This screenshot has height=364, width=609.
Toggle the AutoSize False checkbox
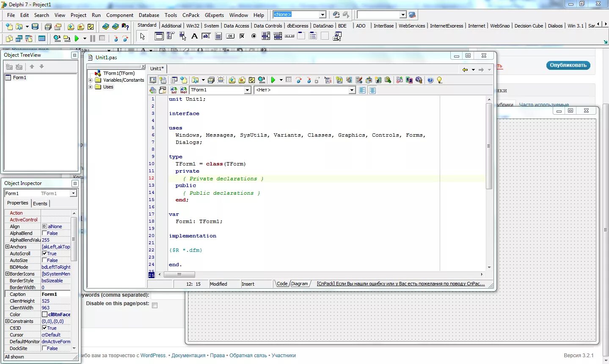tap(44, 260)
